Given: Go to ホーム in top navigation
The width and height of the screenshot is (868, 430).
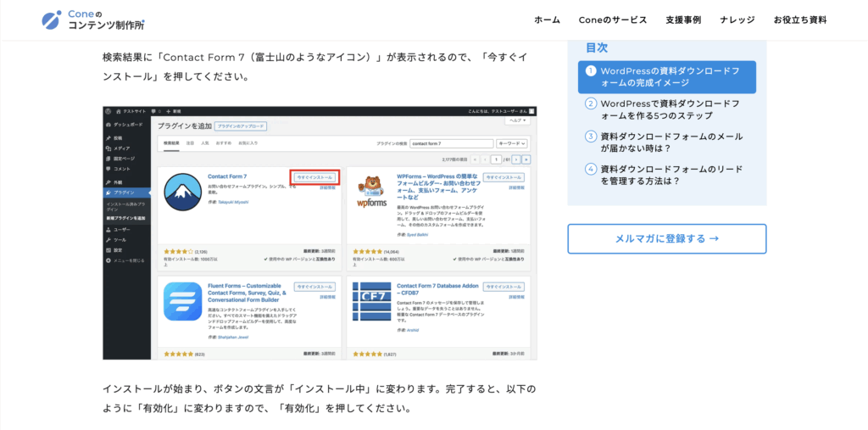Looking at the screenshot, I should [547, 20].
